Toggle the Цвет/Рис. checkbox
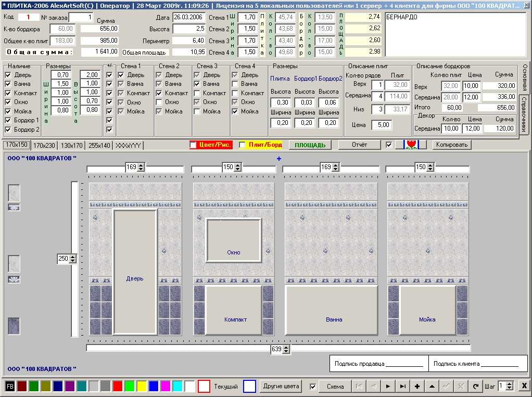The height and width of the screenshot is (397, 532). (x=193, y=145)
